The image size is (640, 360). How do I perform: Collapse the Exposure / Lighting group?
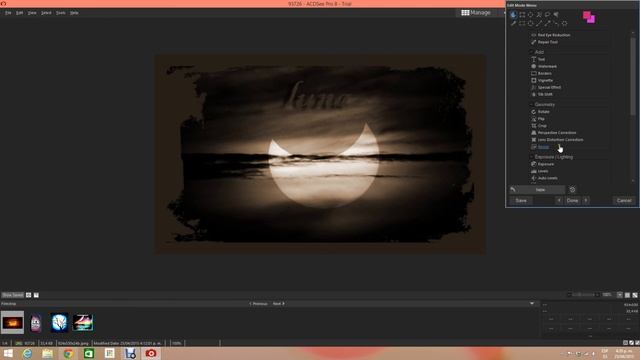pos(532,157)
